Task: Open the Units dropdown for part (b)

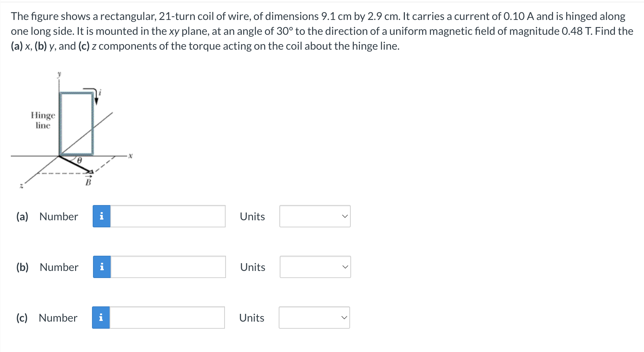Action: [x=315, y=267]
